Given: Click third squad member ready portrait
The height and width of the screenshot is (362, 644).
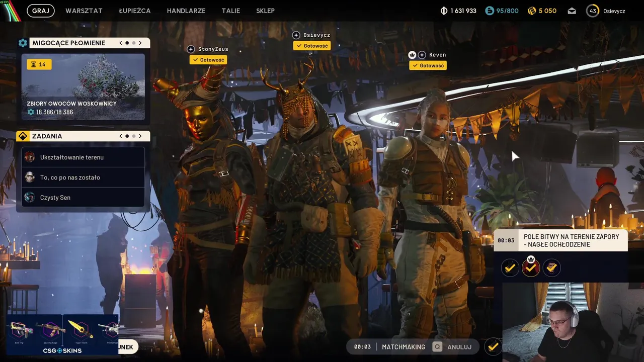Looking at the screenshot, I should pyautogui.click(x=551, y=268).
